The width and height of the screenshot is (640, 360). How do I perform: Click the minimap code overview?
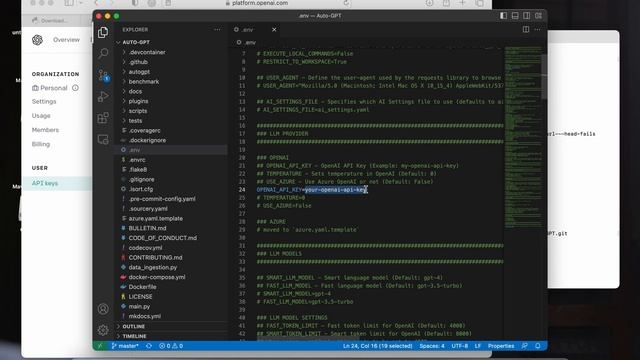(x=523, y=137)
